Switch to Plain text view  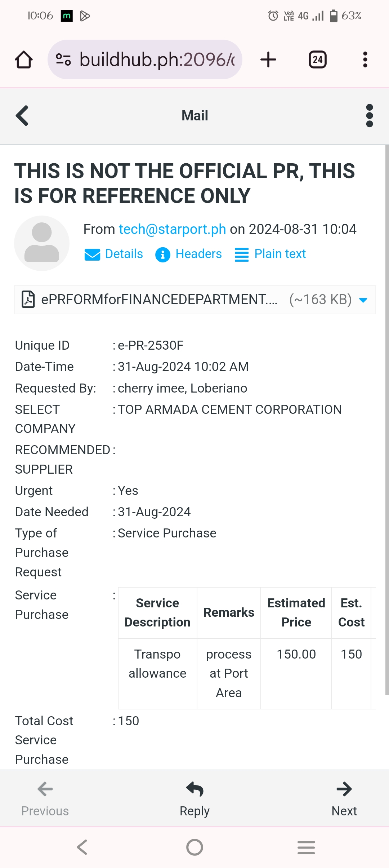tap(270, 254)
